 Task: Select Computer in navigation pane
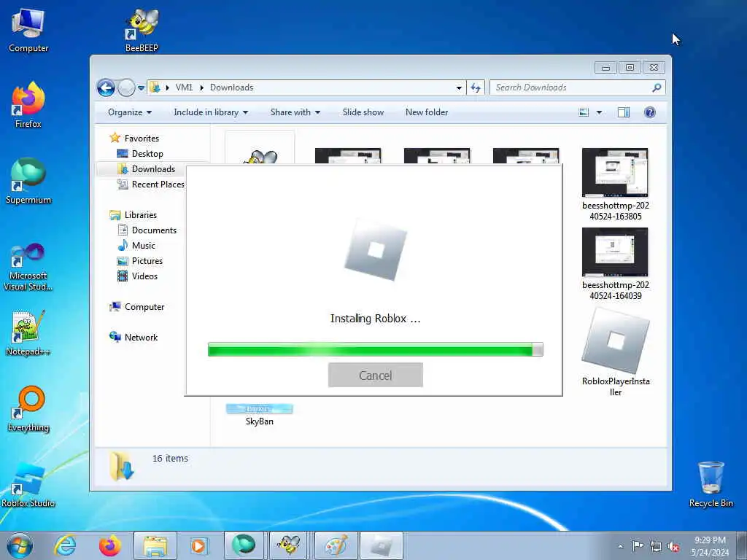144,307
